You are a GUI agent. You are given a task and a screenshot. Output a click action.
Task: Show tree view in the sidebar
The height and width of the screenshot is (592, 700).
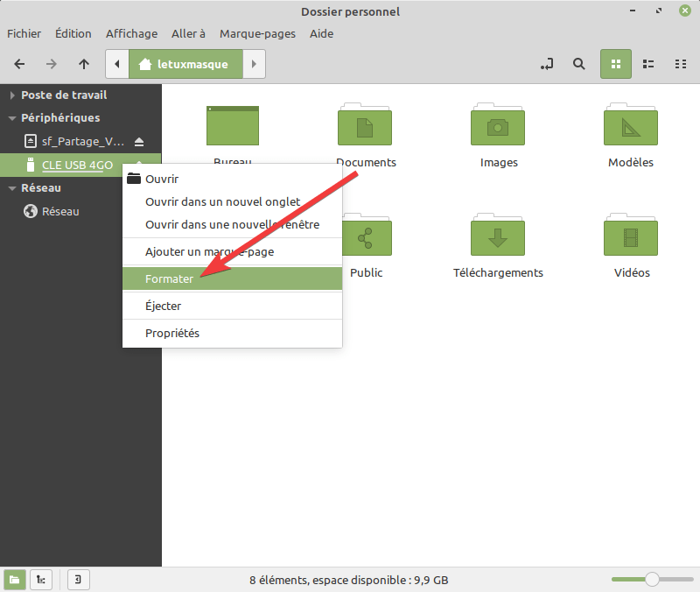pos(41,580)
